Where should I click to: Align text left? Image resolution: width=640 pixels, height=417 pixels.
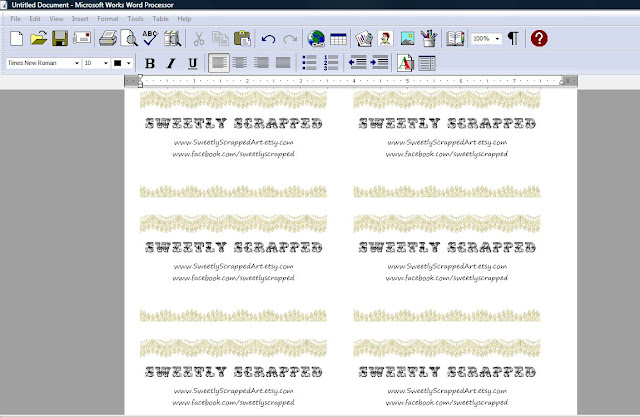pos(219,63)
